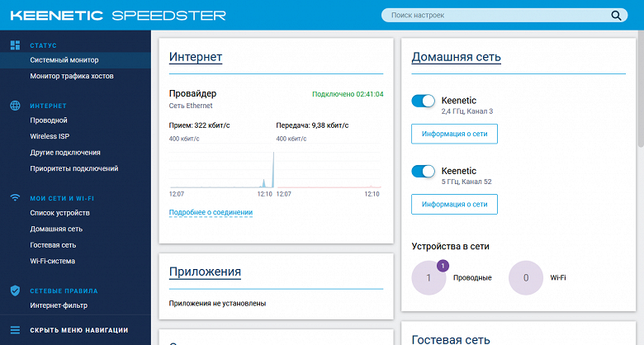Open Интернет-фильтр page

click(59, 305)
